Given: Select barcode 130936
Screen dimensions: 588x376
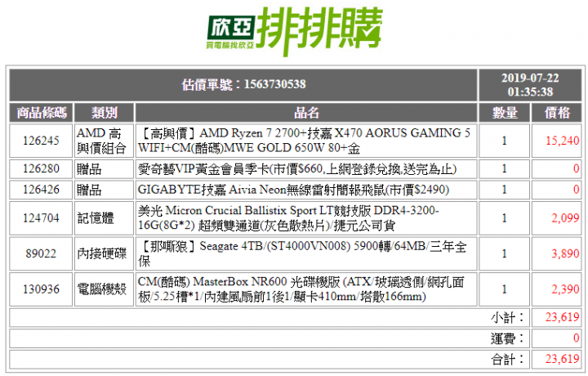Looking at the screenshot, I should click(x=42, y=289).
